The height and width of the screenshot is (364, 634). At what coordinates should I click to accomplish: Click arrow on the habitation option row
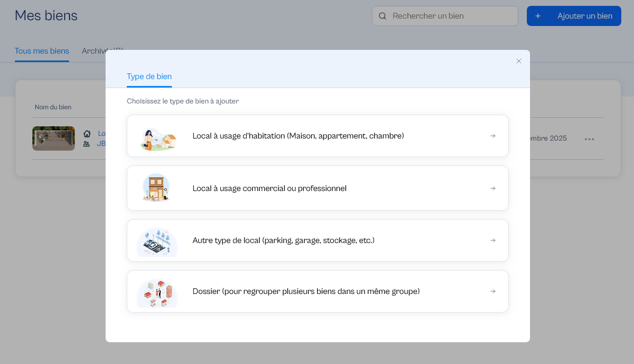click(x=493, y=136)
